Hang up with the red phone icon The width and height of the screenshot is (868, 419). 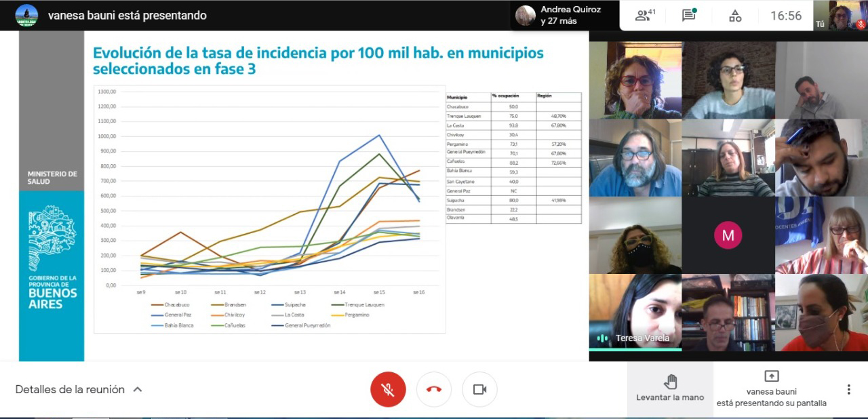434,389
